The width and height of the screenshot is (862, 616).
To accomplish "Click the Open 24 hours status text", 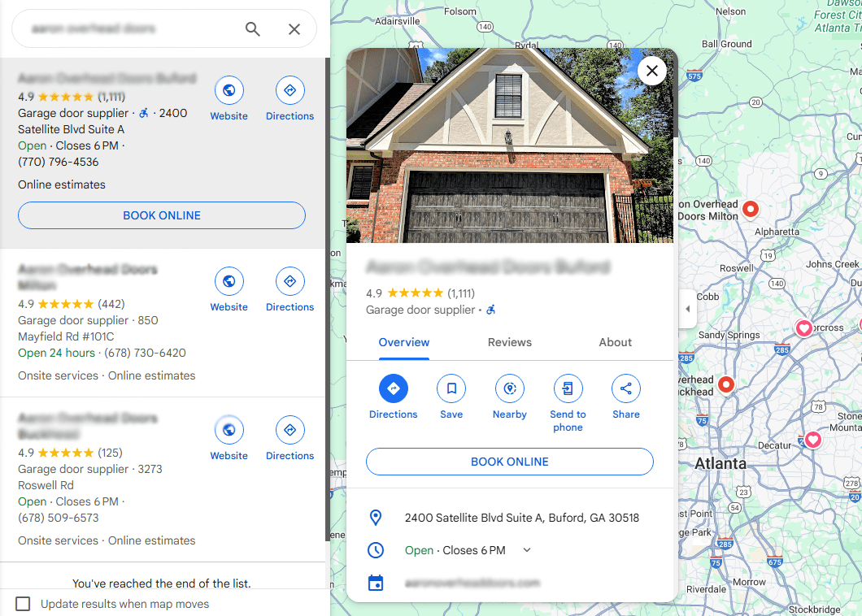I will click(x=57, y=353).
